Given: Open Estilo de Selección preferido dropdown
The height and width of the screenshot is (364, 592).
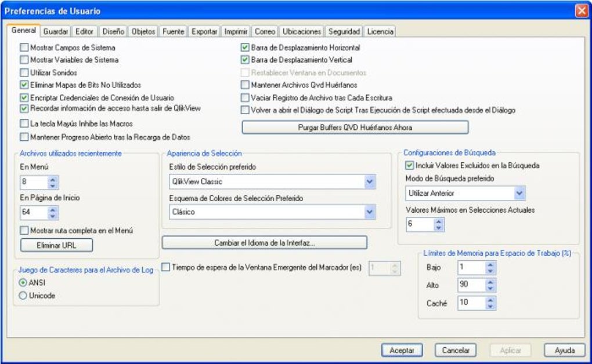Looking at the screenshot, I should (x=370, y=183).
